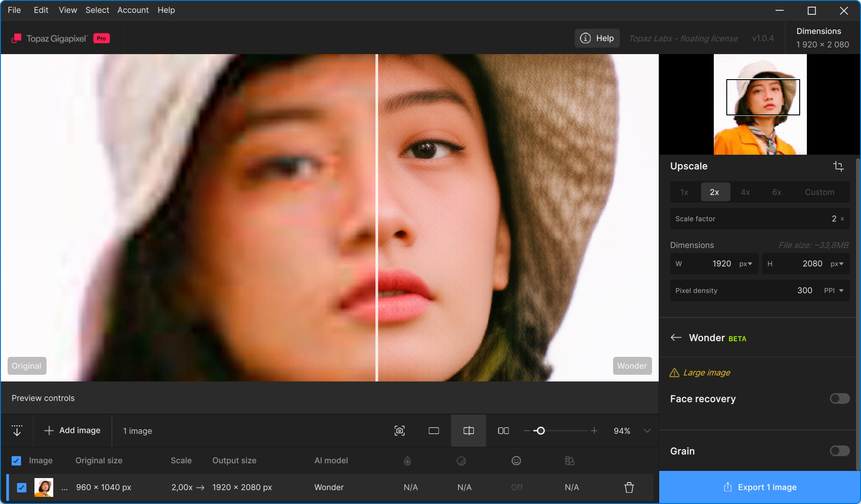This screenshot has height=504, width=861.
Task: Turn on the Grain toggle
Action: (x=839, y=451)
